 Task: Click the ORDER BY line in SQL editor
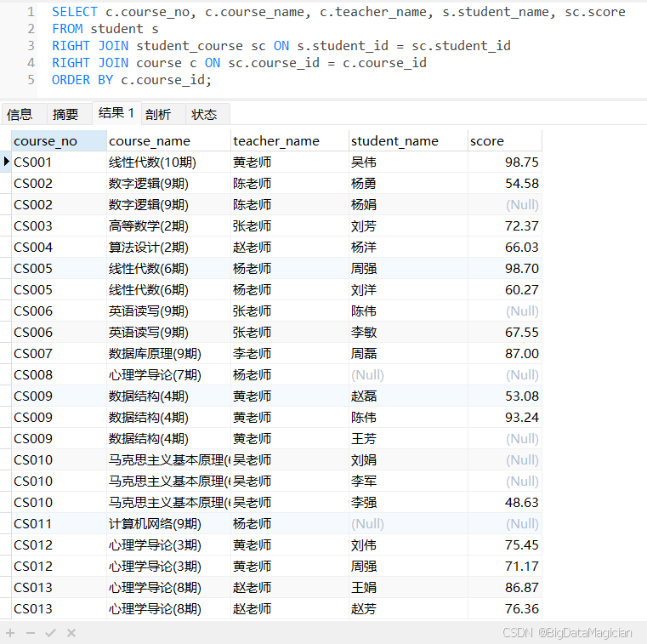131,80
